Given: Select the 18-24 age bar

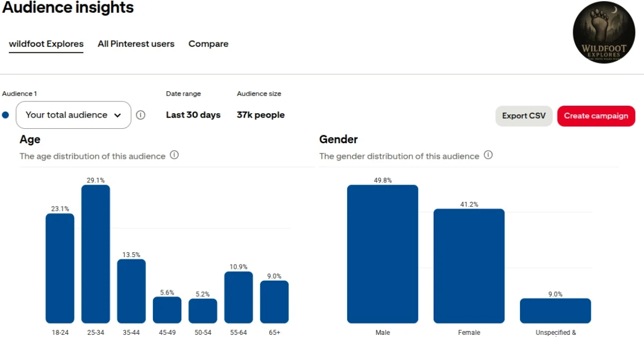Looking at the screenshot, I should click(60, 268).
